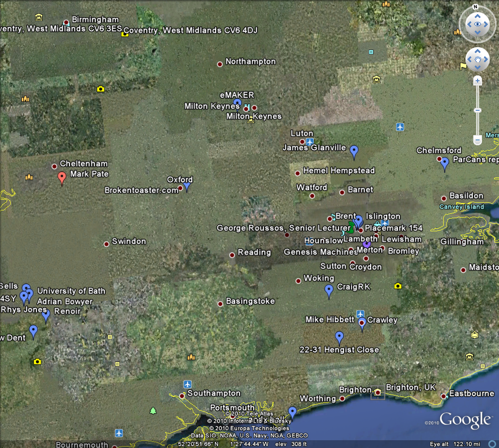499x448 pixels.
Task: Click the Reading city label
Action: click(x=254, y=252)
